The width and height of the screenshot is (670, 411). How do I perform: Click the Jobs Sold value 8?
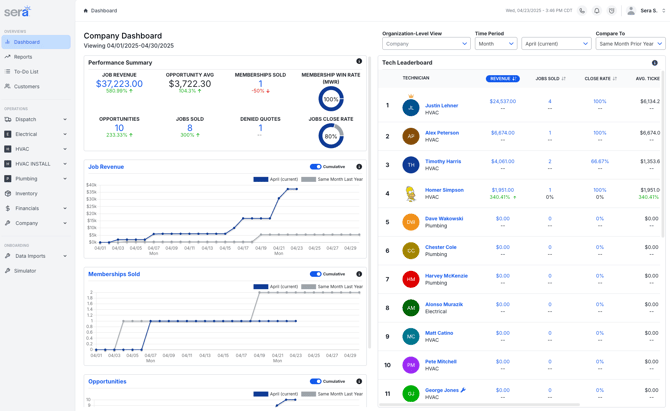[190, 128]
